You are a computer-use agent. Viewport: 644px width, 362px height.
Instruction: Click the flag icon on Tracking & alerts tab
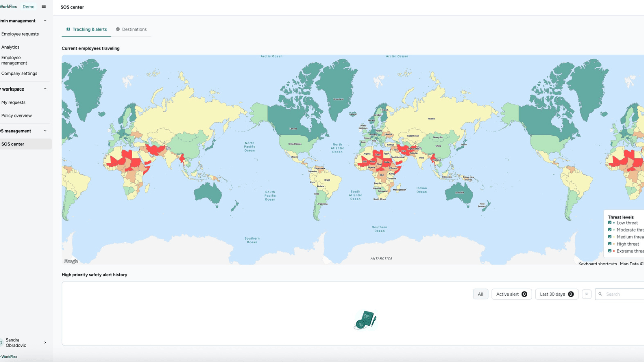(x=68, y=29)
